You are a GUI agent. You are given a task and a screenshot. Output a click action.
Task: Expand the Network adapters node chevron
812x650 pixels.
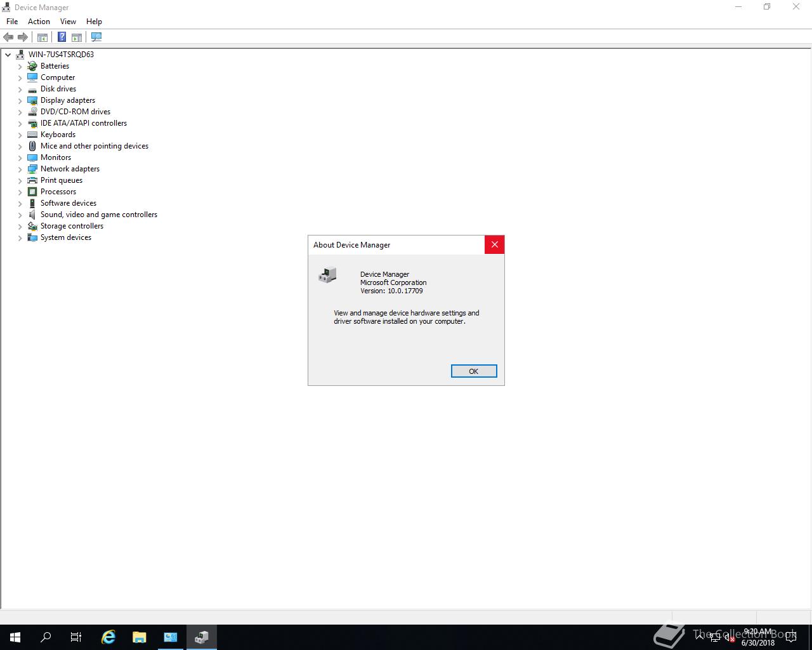(x=20, y=169)
